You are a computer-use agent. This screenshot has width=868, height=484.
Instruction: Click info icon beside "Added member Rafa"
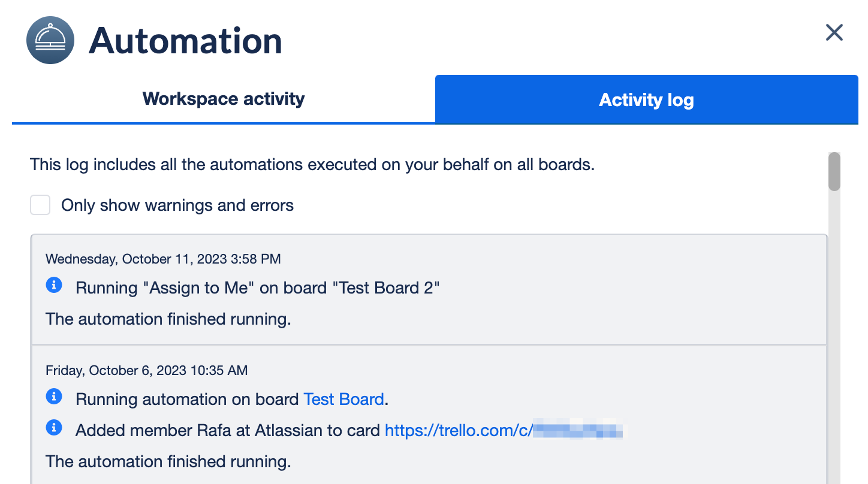(54, 428)
